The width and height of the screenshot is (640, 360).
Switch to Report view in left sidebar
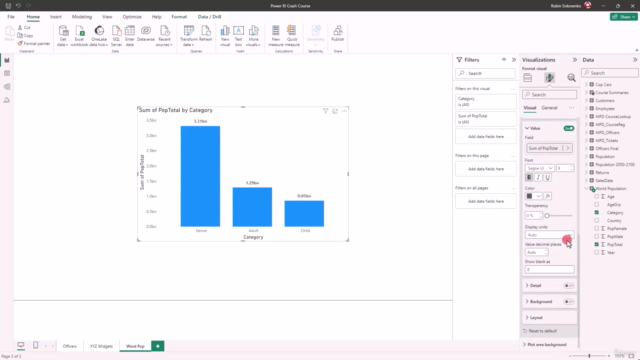point(7,60)
